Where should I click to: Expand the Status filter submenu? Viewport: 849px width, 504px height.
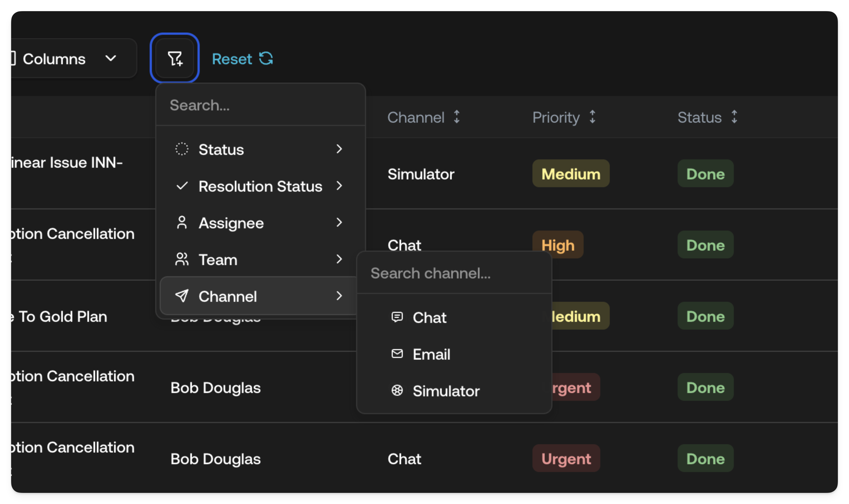point(340,149)
